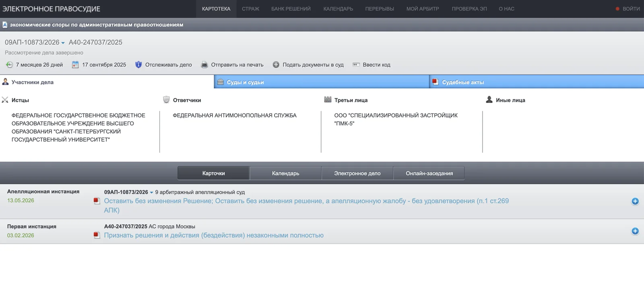Click the category icon by экономические споры
The width and height of the screenshot is (644, 283).
point(5,25)
